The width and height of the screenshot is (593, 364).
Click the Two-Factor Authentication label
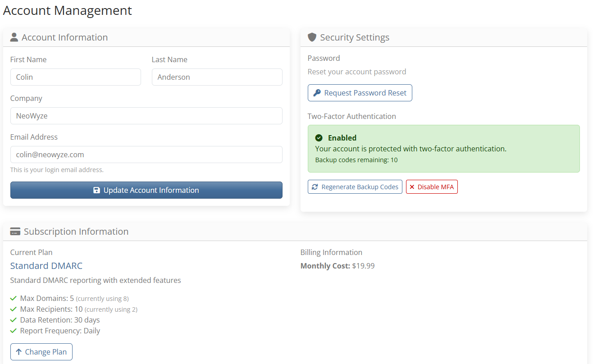click(352, 116)
